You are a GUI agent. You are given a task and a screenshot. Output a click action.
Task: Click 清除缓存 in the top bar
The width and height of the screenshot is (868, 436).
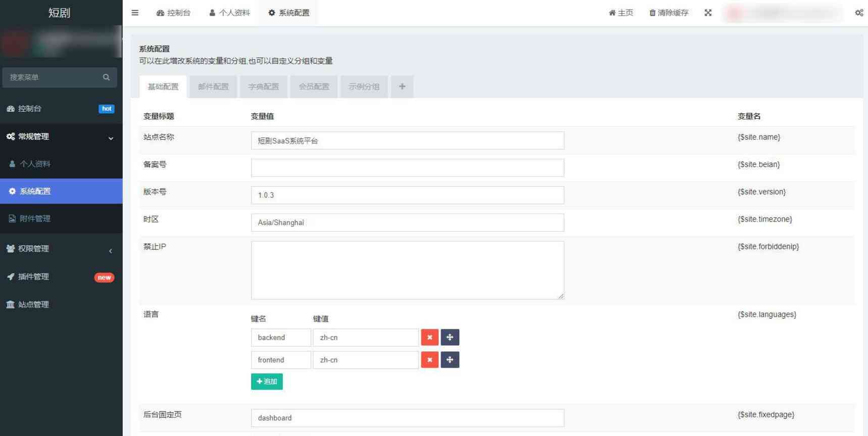[668, 13]
